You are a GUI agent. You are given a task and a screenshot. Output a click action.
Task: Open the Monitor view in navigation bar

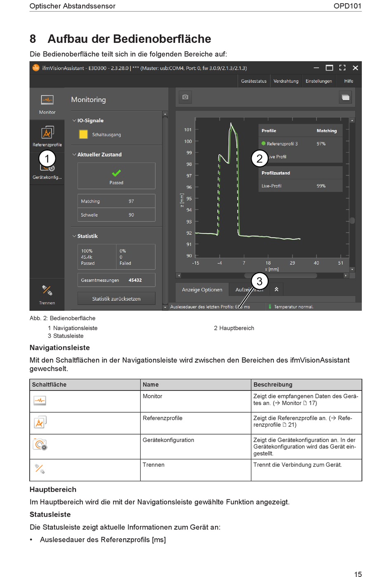click(x=47, y=104)
